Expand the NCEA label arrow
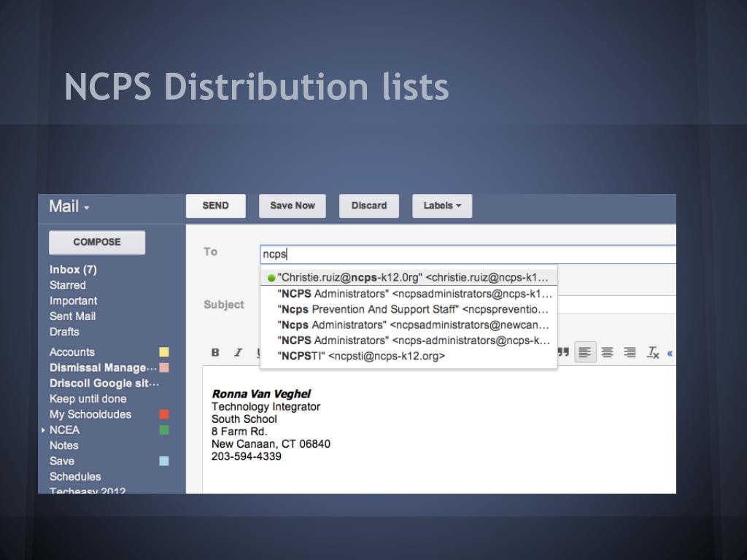The width and height of the screenshot is (747, 560). coord(43,430)
